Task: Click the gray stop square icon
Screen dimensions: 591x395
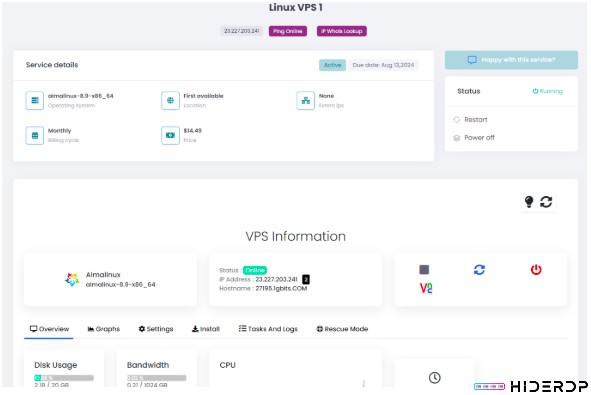Action: pos(424,269)
